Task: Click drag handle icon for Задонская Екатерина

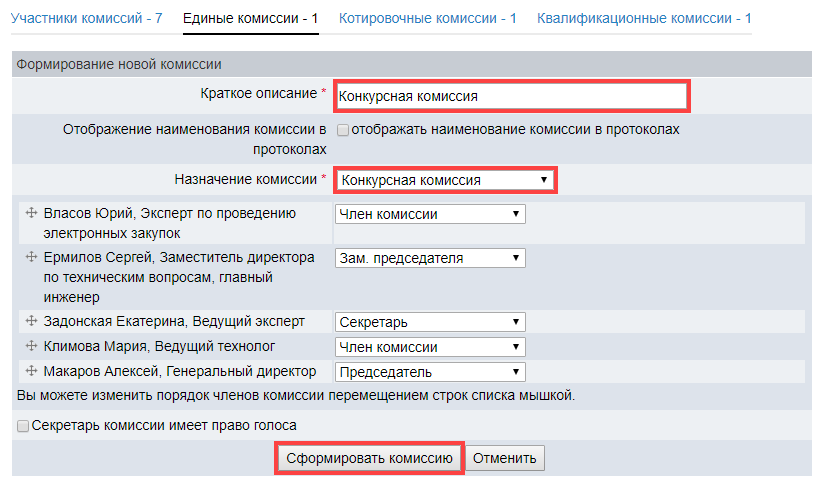Action: coord(31,322)
